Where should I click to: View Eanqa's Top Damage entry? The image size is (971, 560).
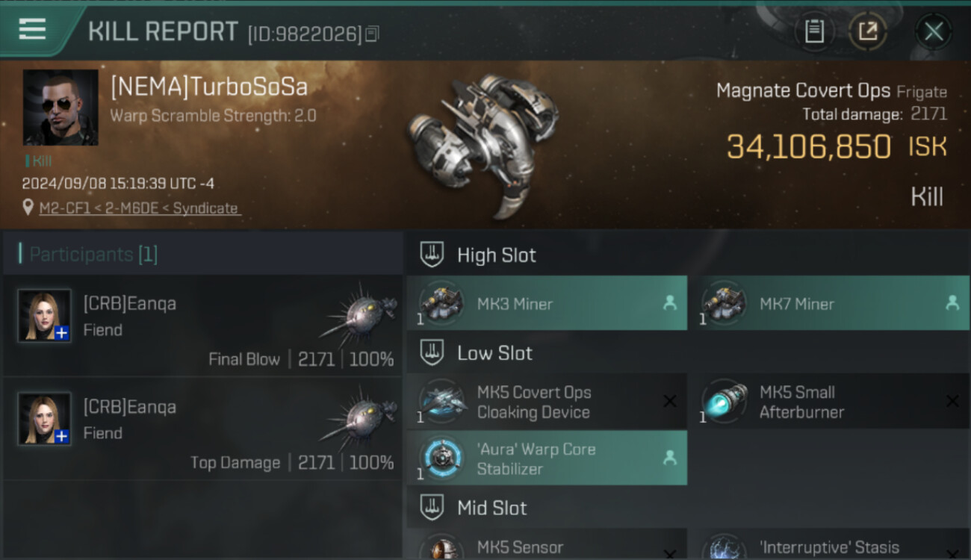(202, 429)
